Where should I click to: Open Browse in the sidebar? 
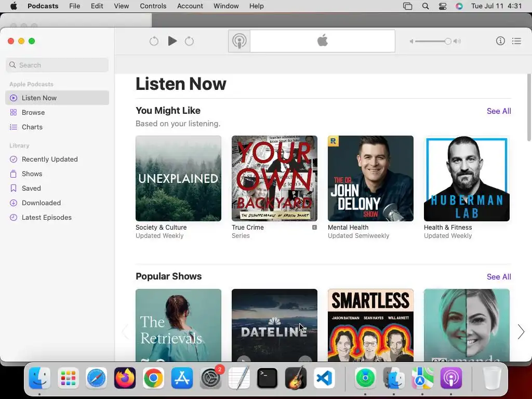tap(57, 112)
